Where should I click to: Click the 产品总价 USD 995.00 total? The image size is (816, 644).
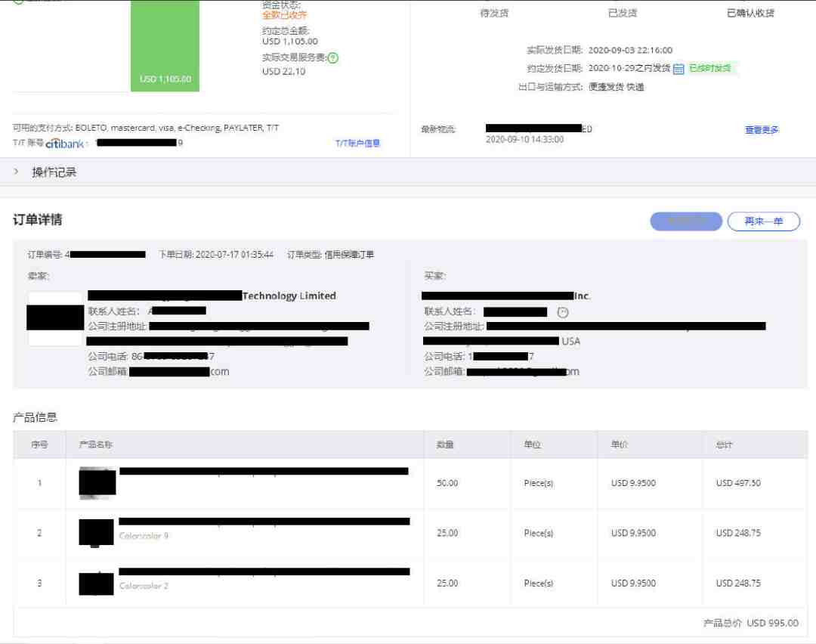point(751,623)
